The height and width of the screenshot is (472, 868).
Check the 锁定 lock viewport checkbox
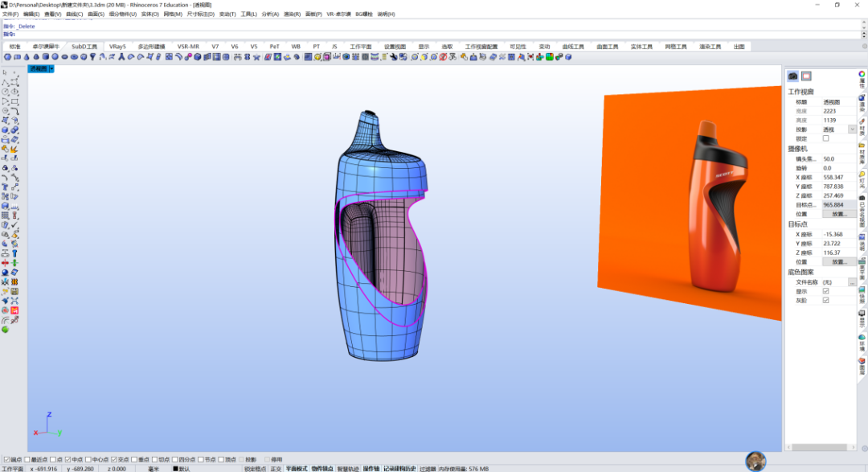pos(826,138)
